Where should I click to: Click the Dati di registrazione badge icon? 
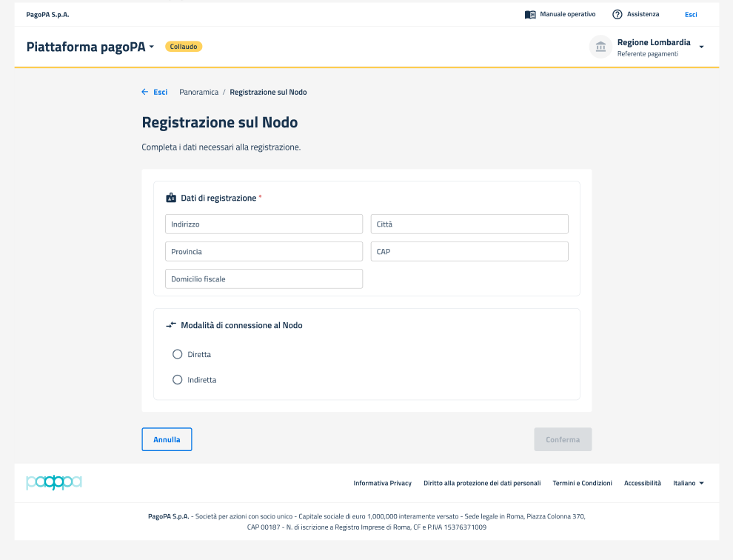pyautogui.click(x=171, y=198)
